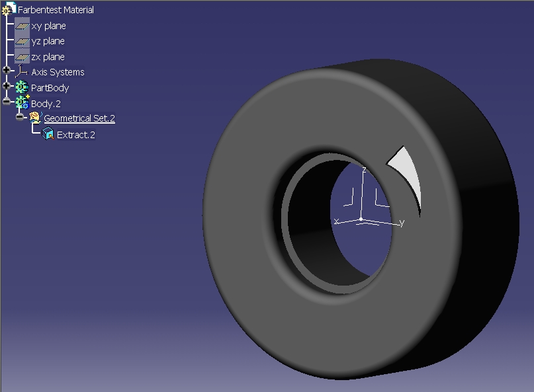The width and height of the screenshot is (534, 392).
Task: Click the axis system origin in the 3D view
Action: (x=361, y=219)
